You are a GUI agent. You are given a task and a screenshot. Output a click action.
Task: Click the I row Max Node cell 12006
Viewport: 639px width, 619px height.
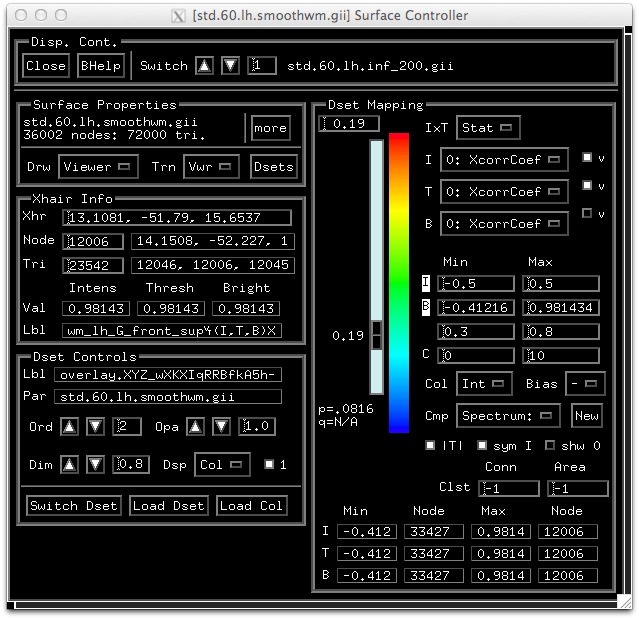point(568,531)
